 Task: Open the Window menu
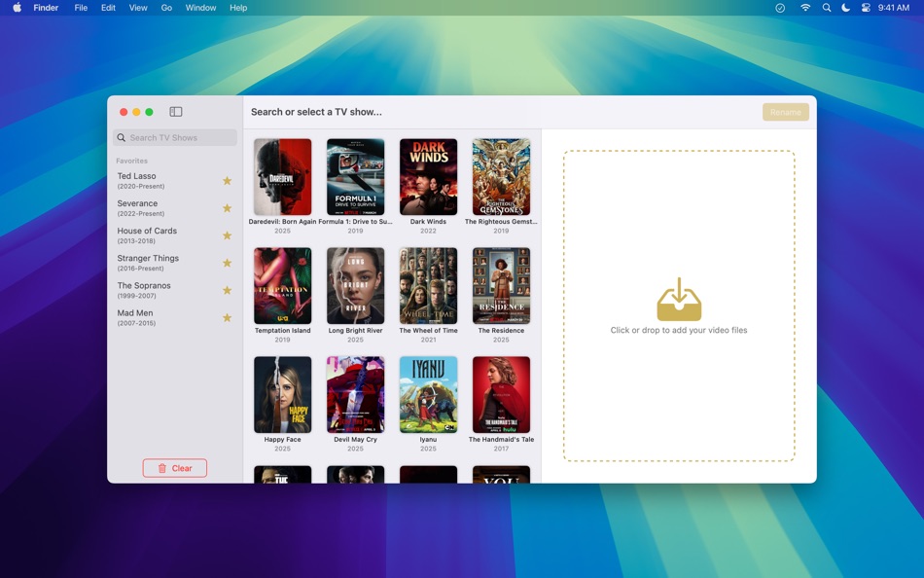tap(200, 8)
